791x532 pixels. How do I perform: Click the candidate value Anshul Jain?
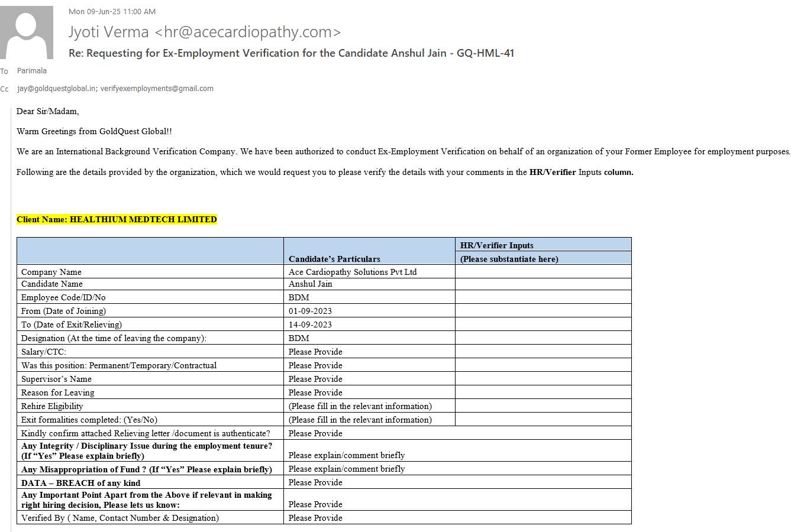click(311, 284)
